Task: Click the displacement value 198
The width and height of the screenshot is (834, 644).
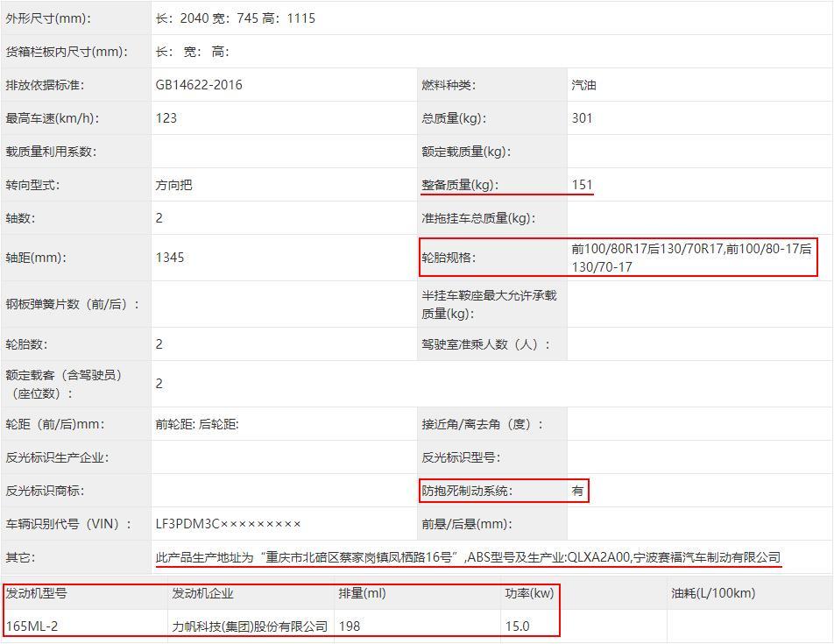Action: (350, 626)
